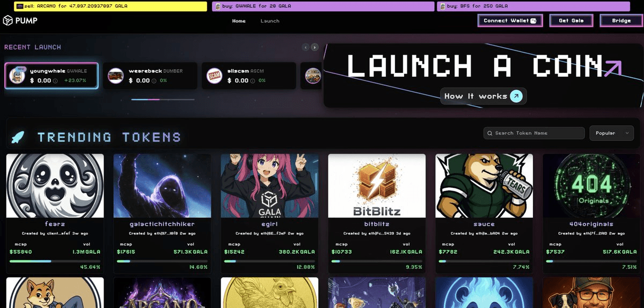The width and height of the screenshot is (644, 308).
Task: Click info icon beside allscam price
Action: click(x=253, y=81)
